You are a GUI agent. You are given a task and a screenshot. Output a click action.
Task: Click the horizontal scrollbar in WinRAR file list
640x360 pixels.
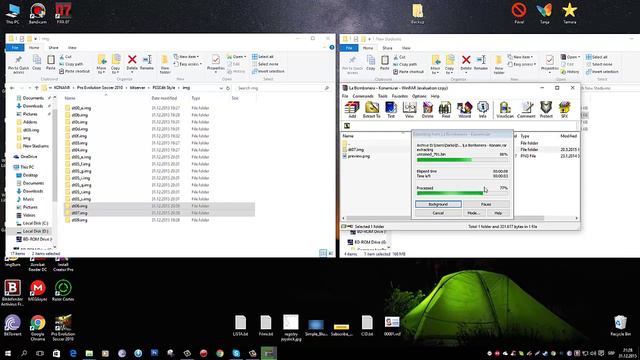point(460,218)
